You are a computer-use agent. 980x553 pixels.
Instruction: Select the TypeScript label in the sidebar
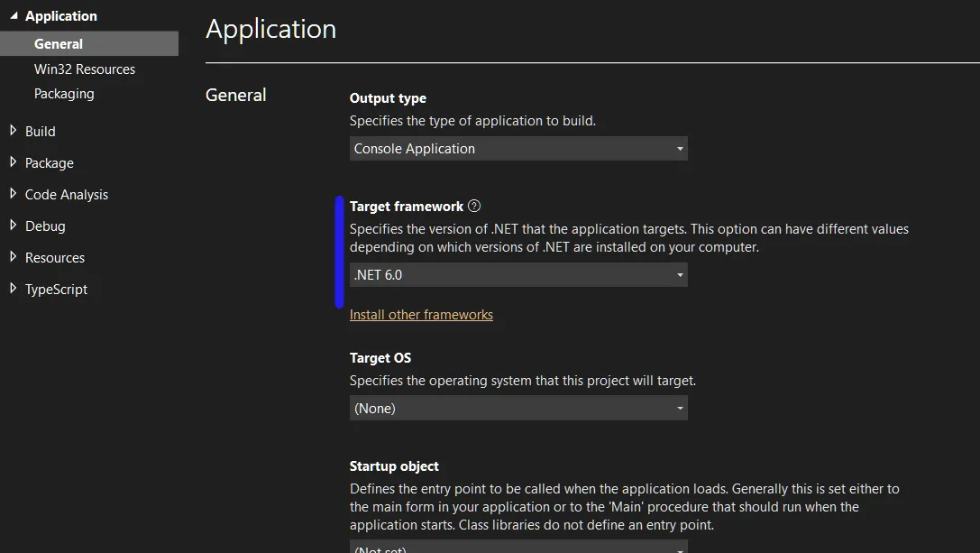tap(57, 290)
